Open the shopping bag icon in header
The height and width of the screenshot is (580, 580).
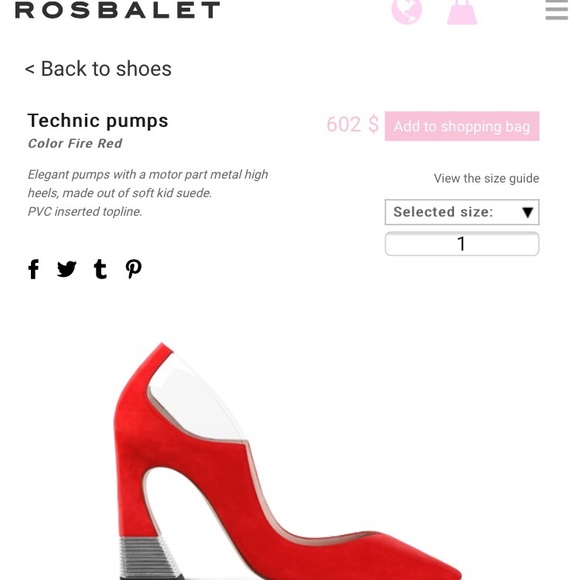coord(462,12)
